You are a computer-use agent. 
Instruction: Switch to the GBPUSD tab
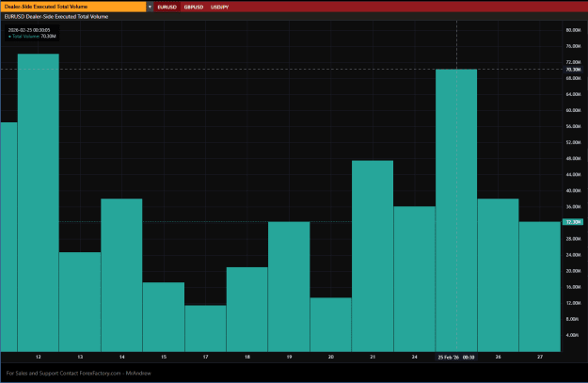[x=194, y=7]
